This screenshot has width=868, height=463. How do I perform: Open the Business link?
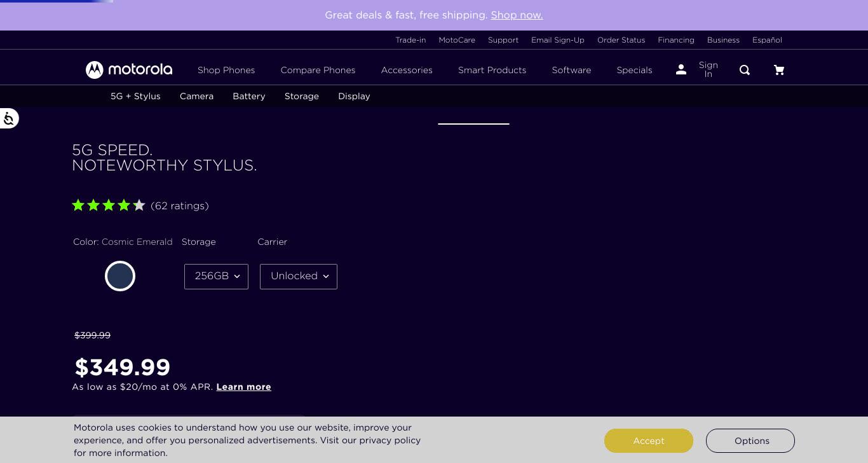[x=724, y=40]
